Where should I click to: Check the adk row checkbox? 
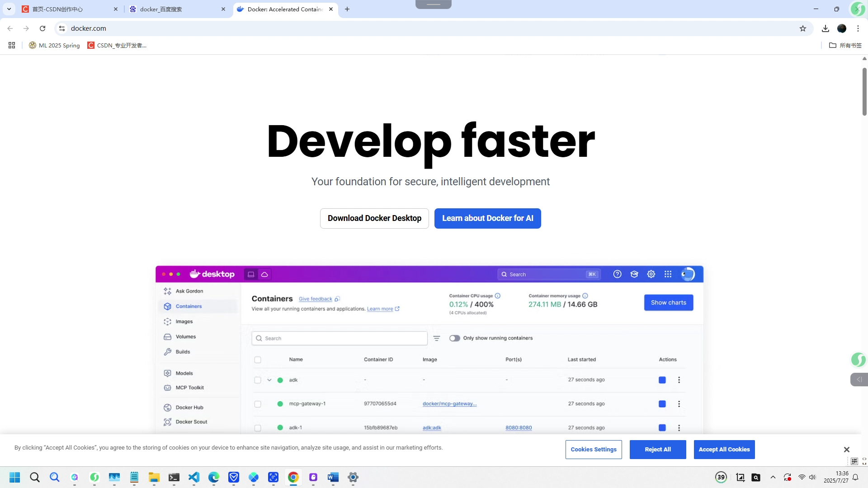pyautogui.click(x=258, y=380)
